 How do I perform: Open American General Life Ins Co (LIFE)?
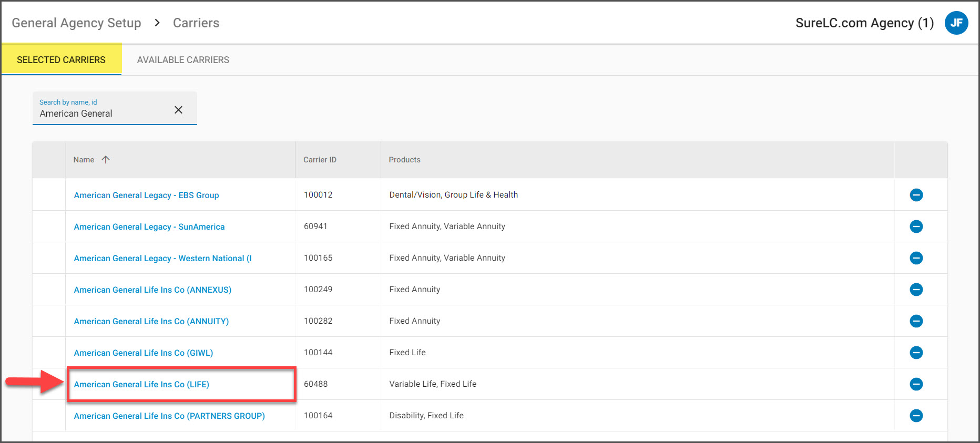141,384
